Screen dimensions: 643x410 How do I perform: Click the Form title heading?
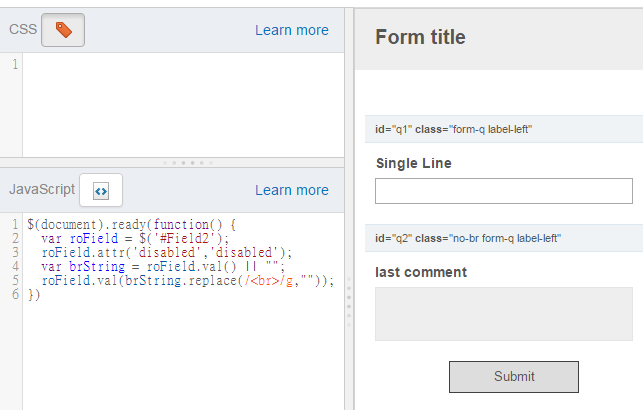420,37
